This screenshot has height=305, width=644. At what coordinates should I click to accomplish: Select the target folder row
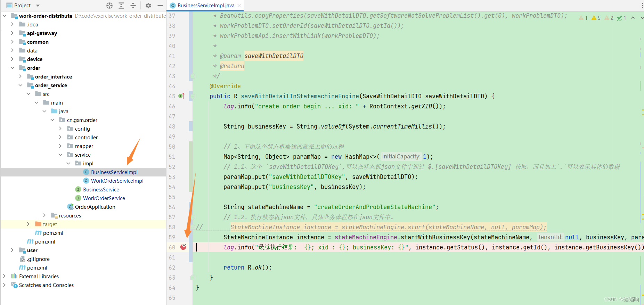[83, 224]
